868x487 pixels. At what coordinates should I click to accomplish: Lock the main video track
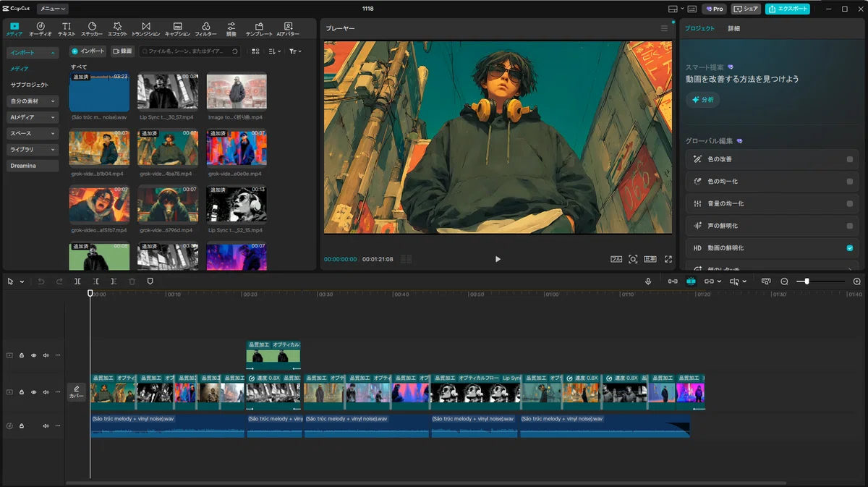click(22, 392)
